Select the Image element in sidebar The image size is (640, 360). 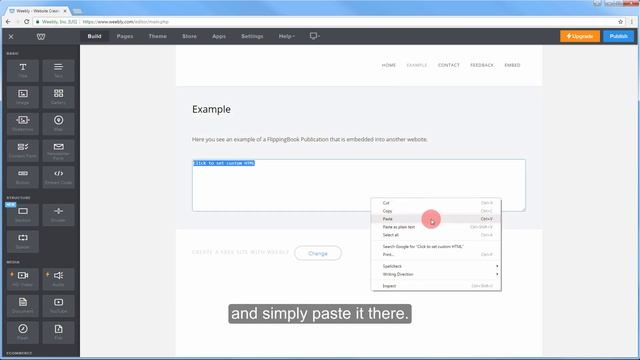23,97
